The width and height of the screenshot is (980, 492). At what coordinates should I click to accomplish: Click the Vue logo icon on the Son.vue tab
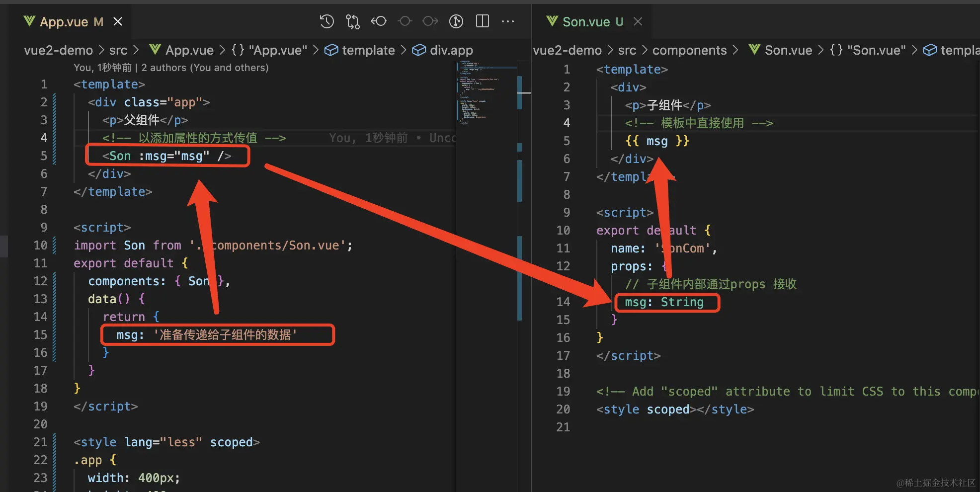pos(552,21)
